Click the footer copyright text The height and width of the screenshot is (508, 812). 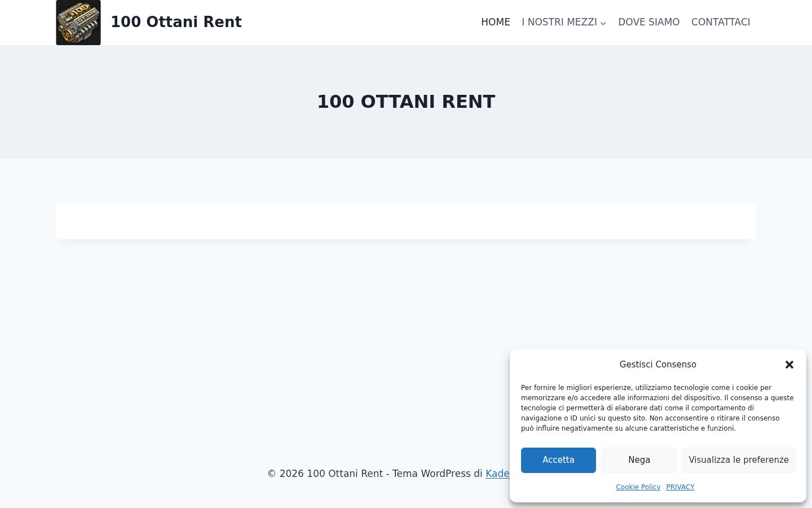374,474
